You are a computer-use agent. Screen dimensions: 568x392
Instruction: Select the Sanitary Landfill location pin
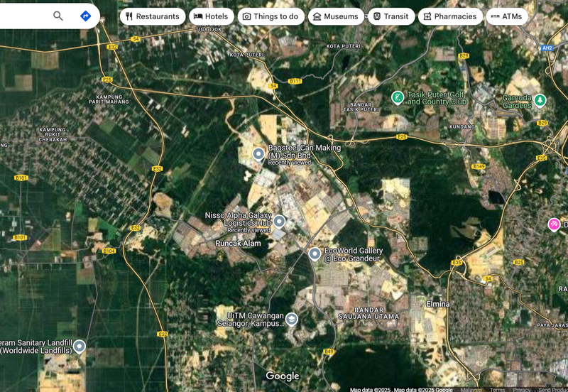tap(80, 347)
